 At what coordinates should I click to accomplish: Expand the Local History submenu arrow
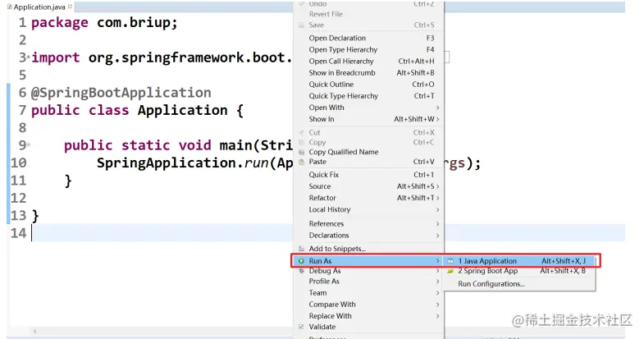coord(438,209)
